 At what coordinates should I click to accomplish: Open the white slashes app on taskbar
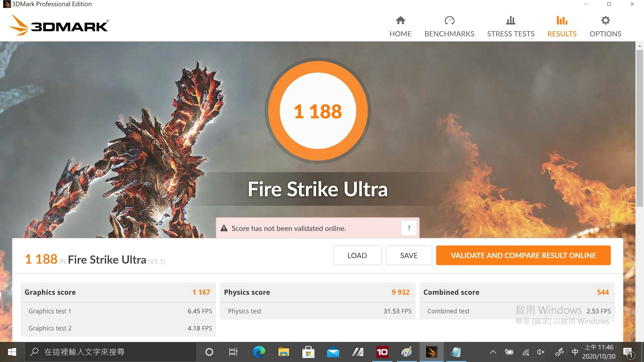[357, 352]
